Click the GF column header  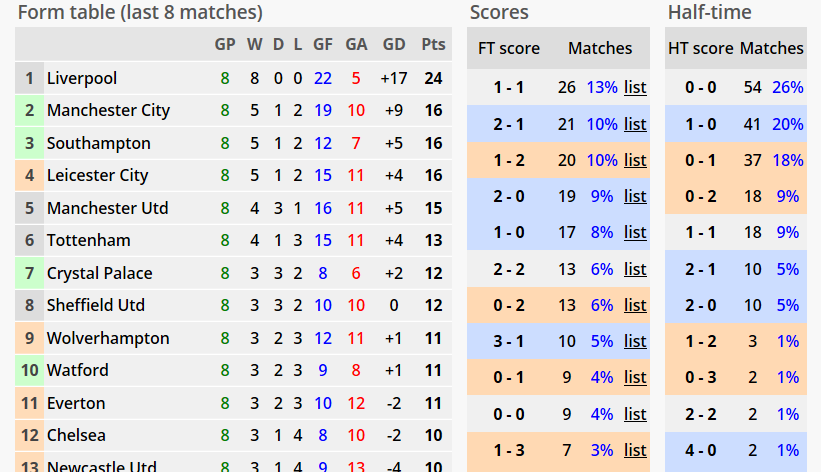click(x=323, y=45)
